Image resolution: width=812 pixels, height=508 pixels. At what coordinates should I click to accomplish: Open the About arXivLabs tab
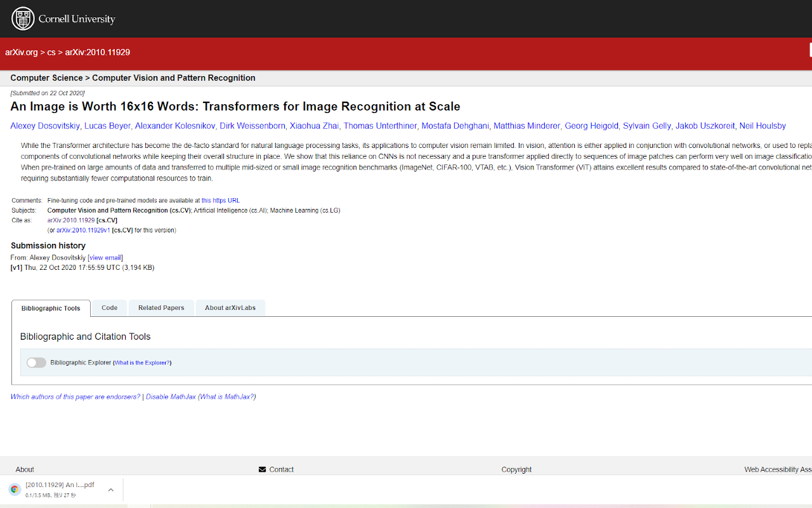click(x=230, y=307)
